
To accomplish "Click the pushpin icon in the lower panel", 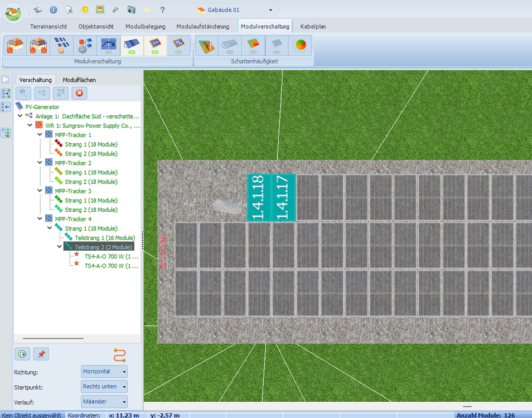I will click(x=41, y=353).
